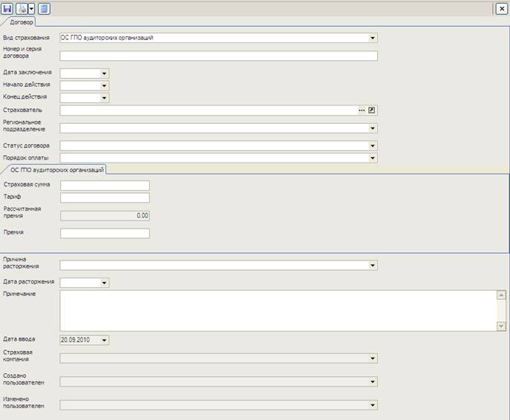Open the Дата заключения date picker
The height and width of the screenshot is (420, 510).
click(104, 73)
